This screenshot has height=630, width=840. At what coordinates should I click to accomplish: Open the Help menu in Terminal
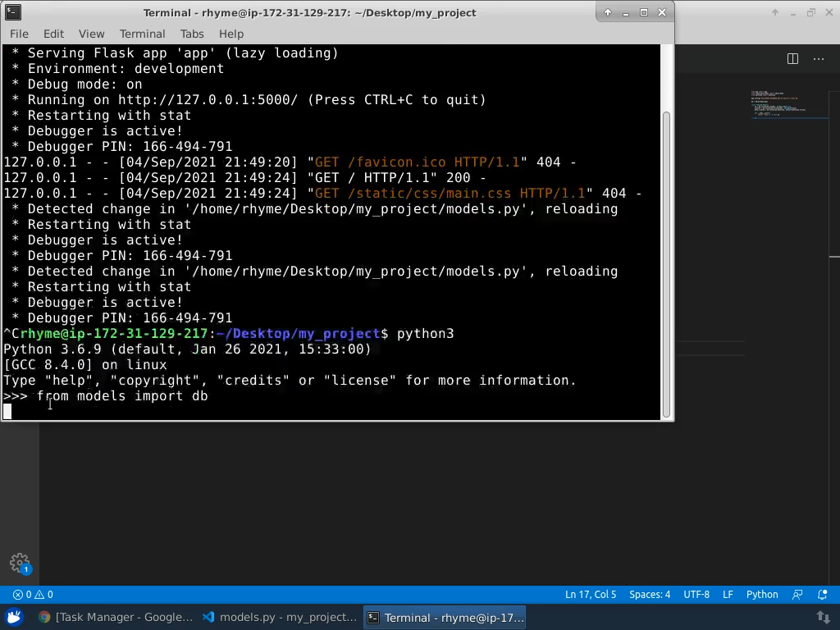231,34
